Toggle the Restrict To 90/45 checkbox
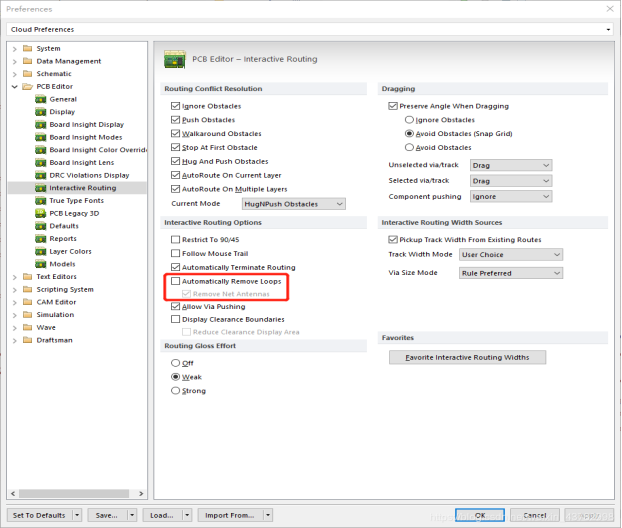622x528 pixels. point(176,240)
